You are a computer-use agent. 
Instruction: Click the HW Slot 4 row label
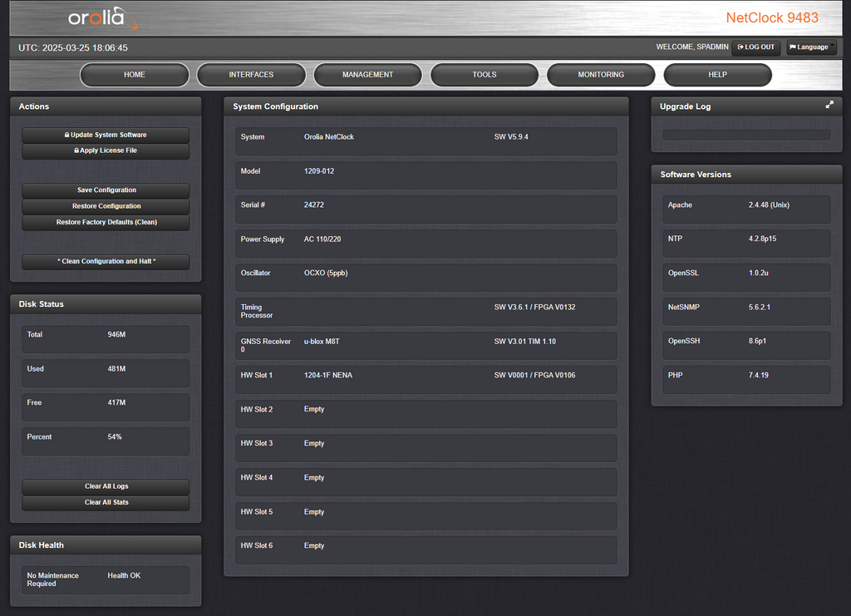(257, 478)
